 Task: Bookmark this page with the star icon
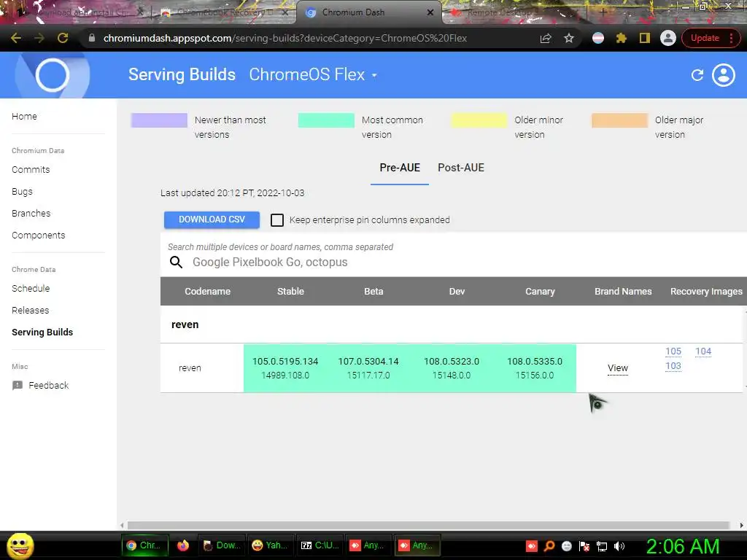(x=569, y=38)
